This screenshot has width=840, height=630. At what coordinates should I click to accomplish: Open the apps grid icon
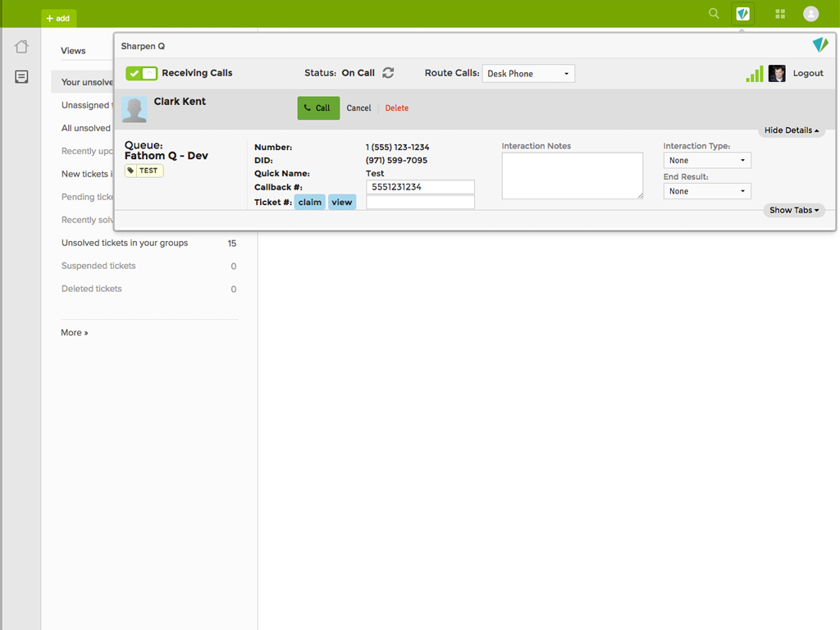click(x=780, y=14)
